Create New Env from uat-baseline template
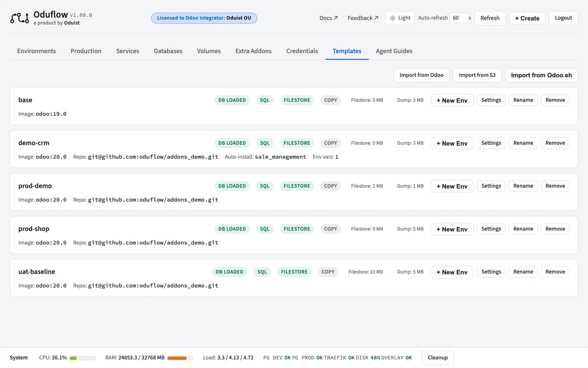The image size is (588, 368). [x=452, y=272]
